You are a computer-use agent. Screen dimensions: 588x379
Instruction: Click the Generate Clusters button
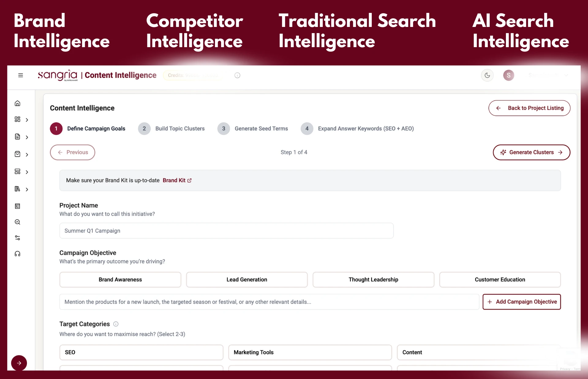tap(531, 152)
